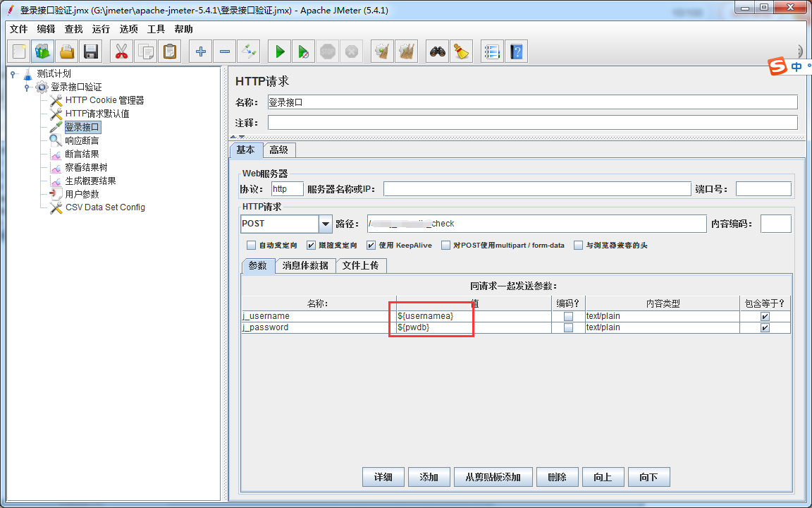Viewport: 812px width, 508px height.
Task: Click the 向上 button
Action: click(603, 477)
